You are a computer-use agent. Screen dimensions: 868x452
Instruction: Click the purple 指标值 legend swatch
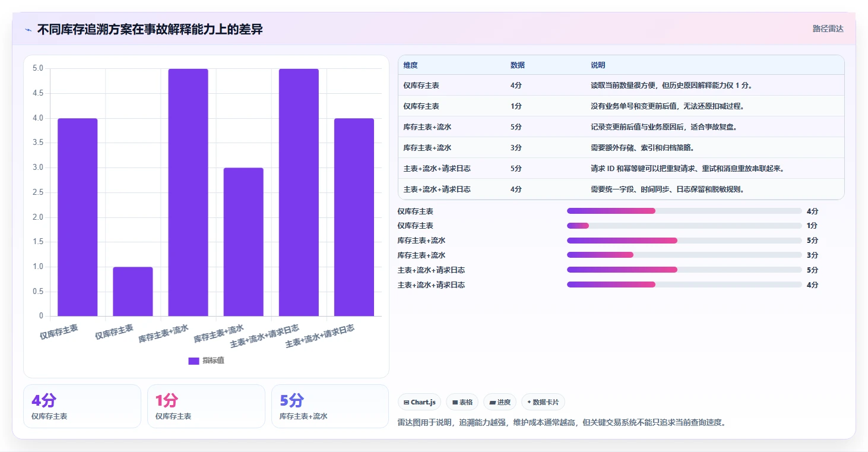click(x=194, y=361)
